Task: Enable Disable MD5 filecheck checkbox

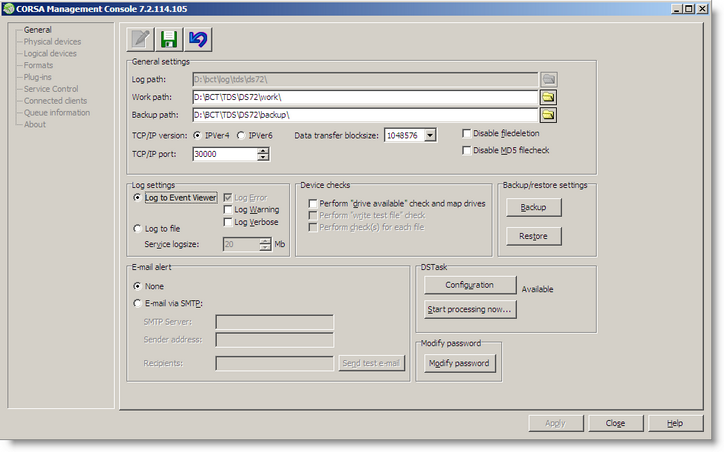Action: click(466, 151)
